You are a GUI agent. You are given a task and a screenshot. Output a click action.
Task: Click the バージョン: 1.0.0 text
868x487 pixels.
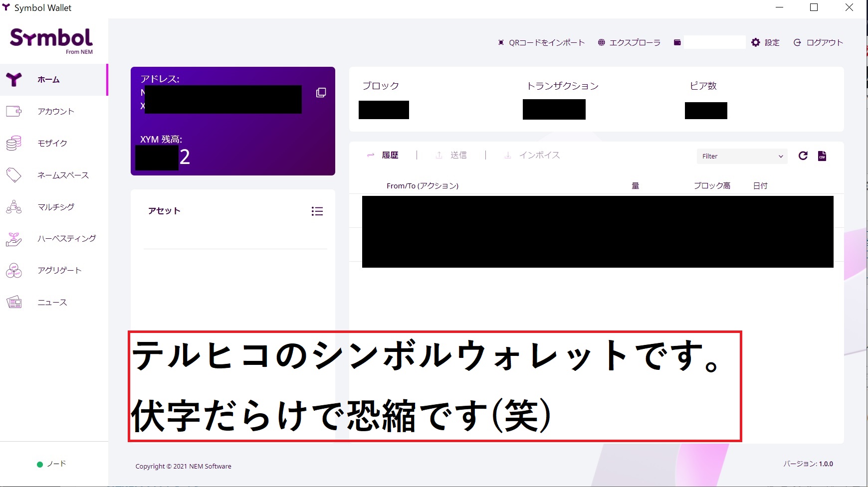pyautogui.click(x=808, y=464)
